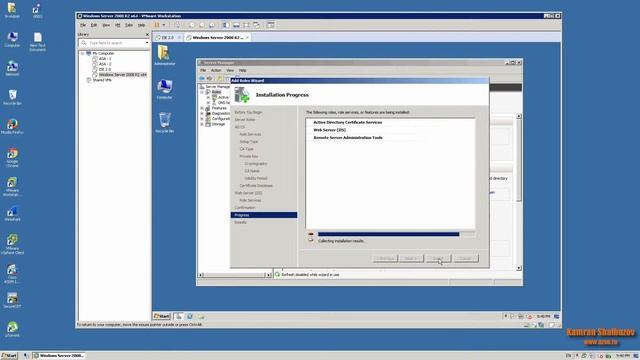
Task: Toggle the library sidebar view icon in VMware toolbar
Action: point(226,25)
